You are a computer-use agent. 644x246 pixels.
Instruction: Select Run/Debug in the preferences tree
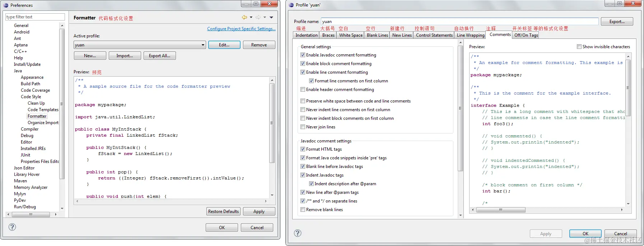click(25, 207)
